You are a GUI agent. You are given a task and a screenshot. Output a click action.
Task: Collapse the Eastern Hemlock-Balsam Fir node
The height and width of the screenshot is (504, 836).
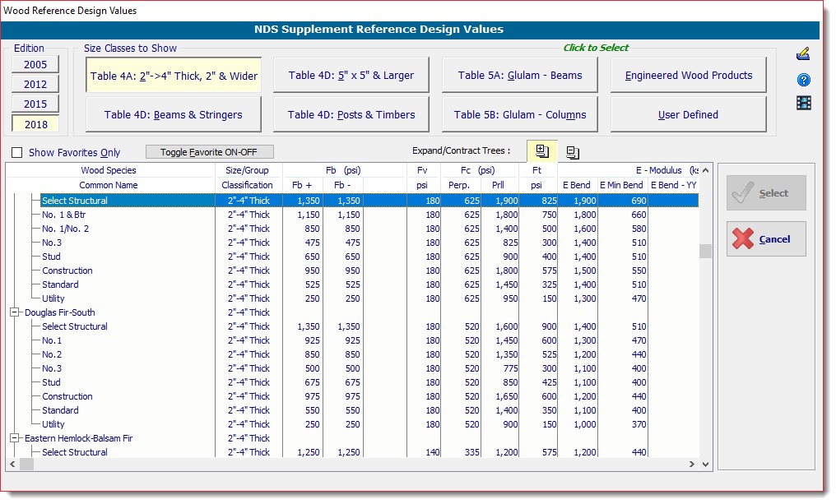(14, 438)
